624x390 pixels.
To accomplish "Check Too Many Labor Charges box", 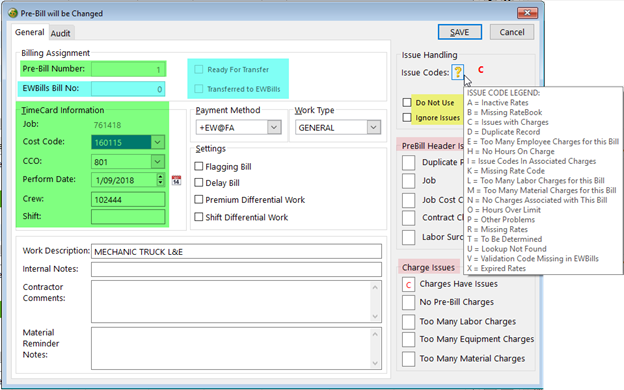I will [x=408, y=322].
